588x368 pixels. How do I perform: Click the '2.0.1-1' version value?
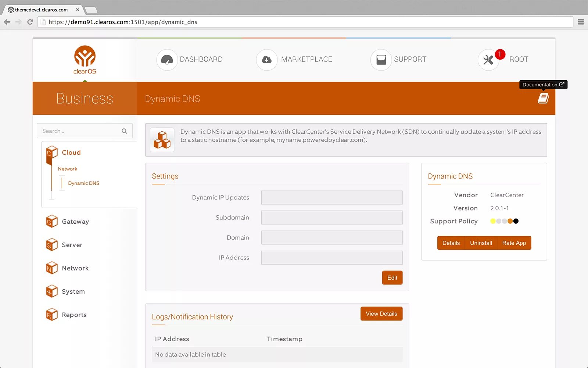pyautogui.click(x=499, y=208)
